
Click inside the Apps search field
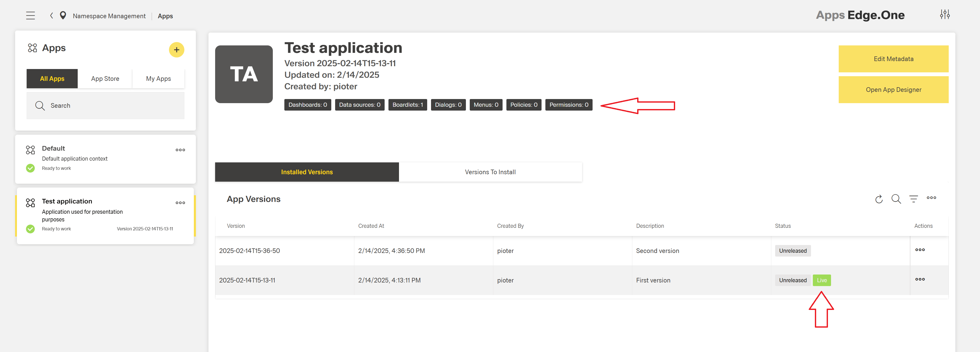[105, 105]
